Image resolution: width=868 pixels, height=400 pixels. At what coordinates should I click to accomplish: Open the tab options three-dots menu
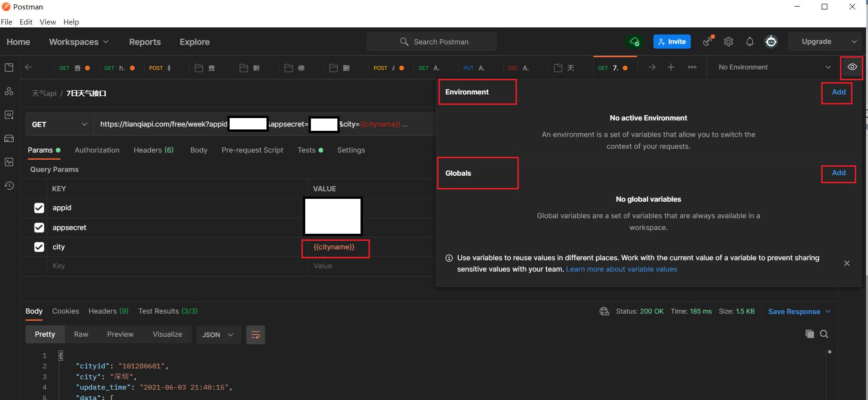click(x=692, y=67)
